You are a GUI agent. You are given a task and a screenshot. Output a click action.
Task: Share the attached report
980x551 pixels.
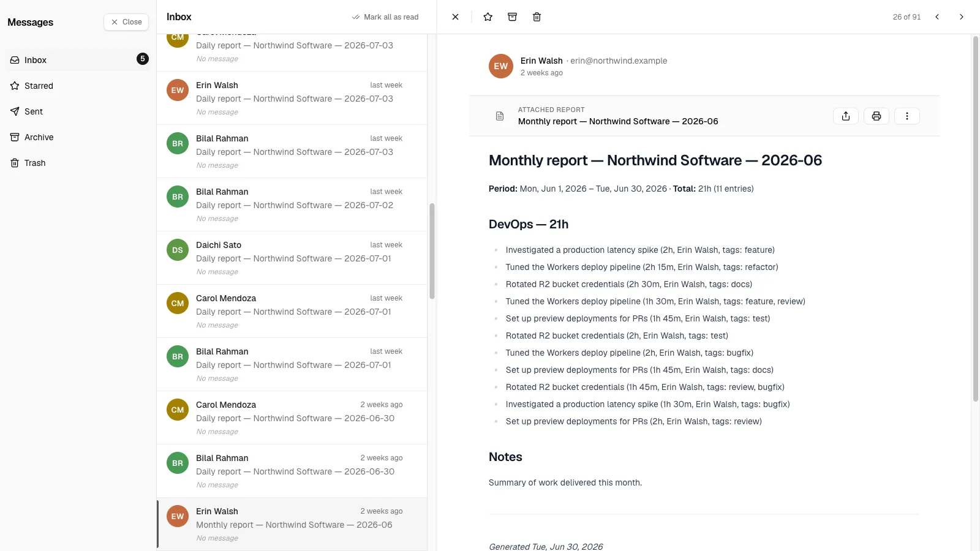pos(846,116)
